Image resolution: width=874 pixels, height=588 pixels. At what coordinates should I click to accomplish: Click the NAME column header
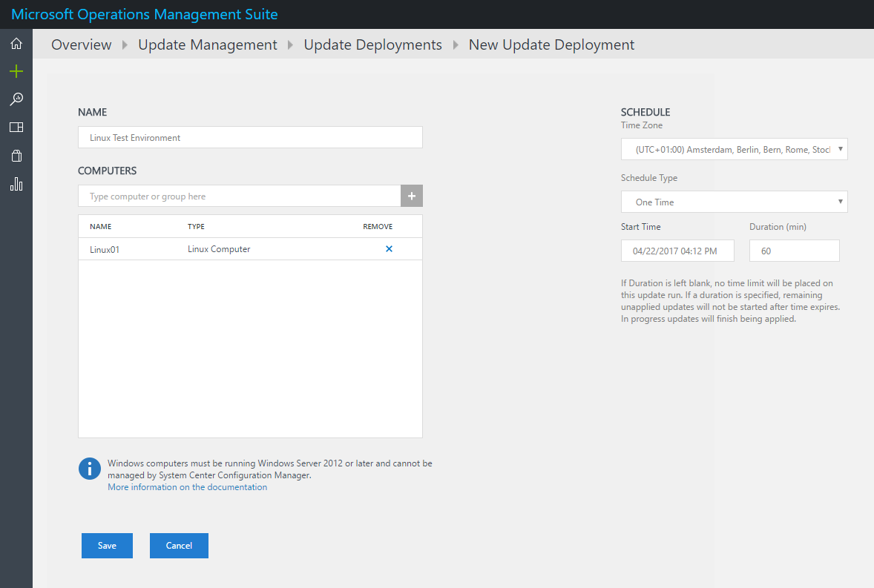click(100, 227)
